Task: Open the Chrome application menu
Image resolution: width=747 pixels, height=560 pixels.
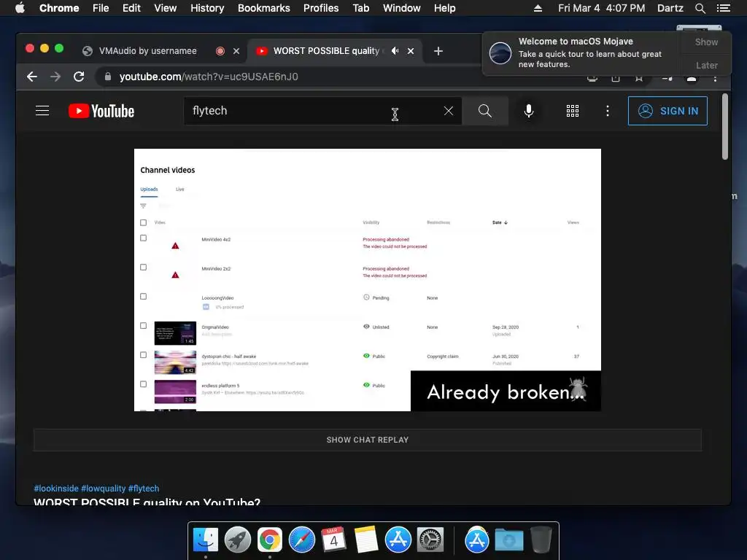Action: click(x=59, y=8)
